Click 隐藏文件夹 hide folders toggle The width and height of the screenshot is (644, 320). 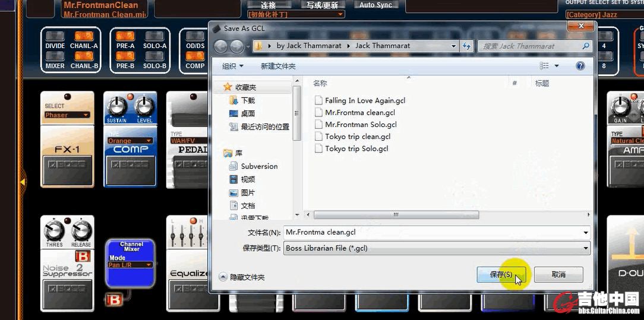click(242, 277)
